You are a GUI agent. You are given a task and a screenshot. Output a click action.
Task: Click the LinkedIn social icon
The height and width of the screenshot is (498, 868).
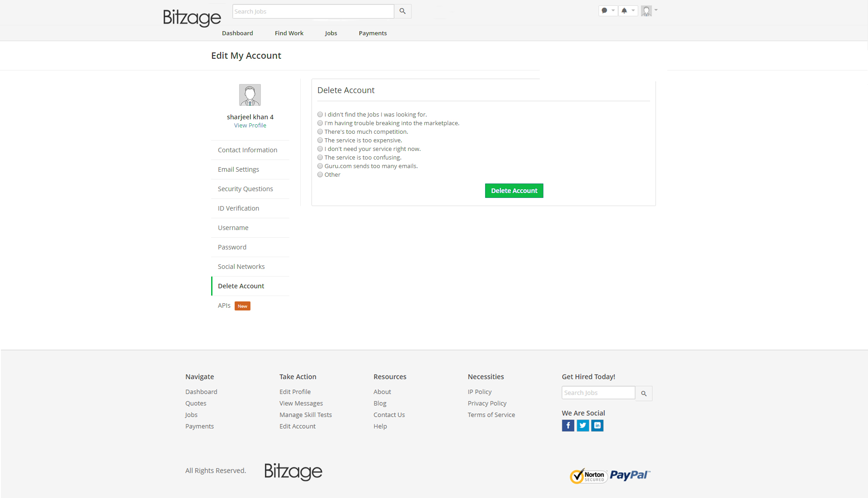597,425
